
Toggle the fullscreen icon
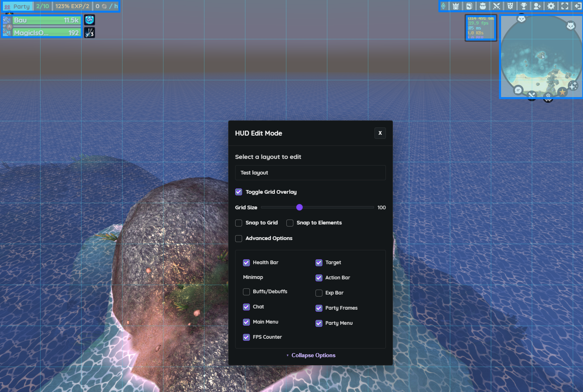click(565, 6)
